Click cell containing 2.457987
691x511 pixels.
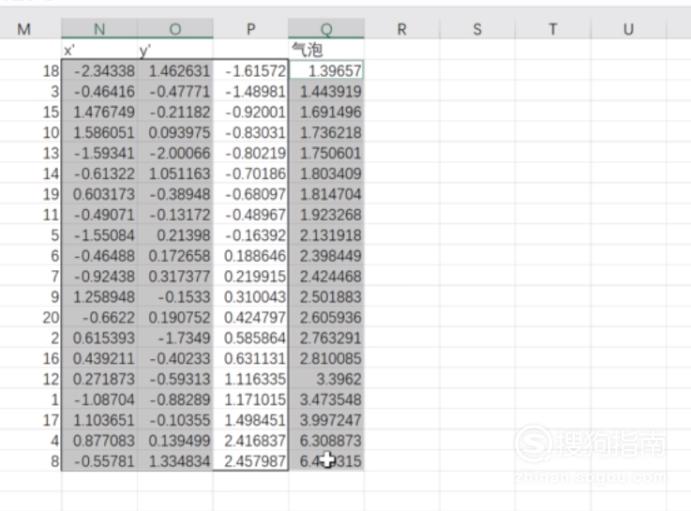tap(251, 461)
